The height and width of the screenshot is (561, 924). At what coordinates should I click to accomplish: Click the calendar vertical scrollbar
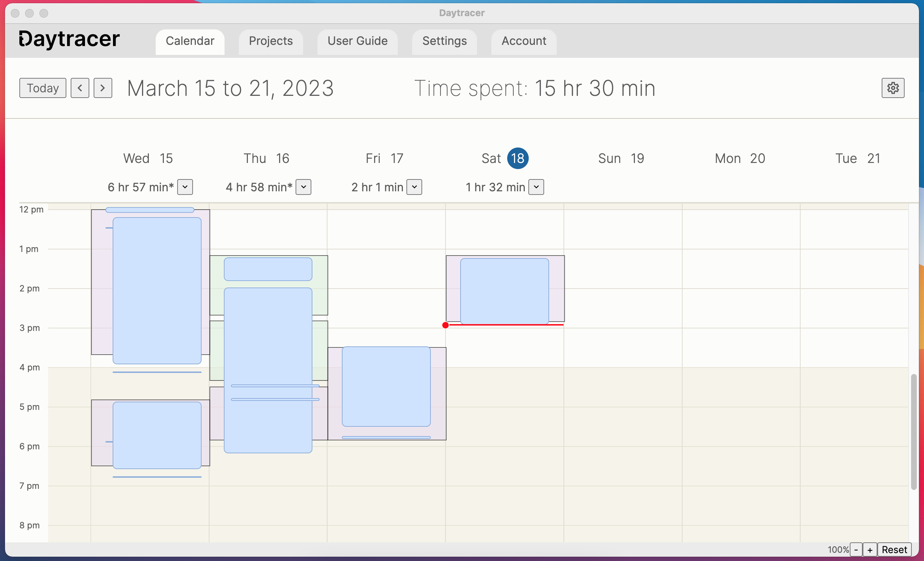coord(914,431)
